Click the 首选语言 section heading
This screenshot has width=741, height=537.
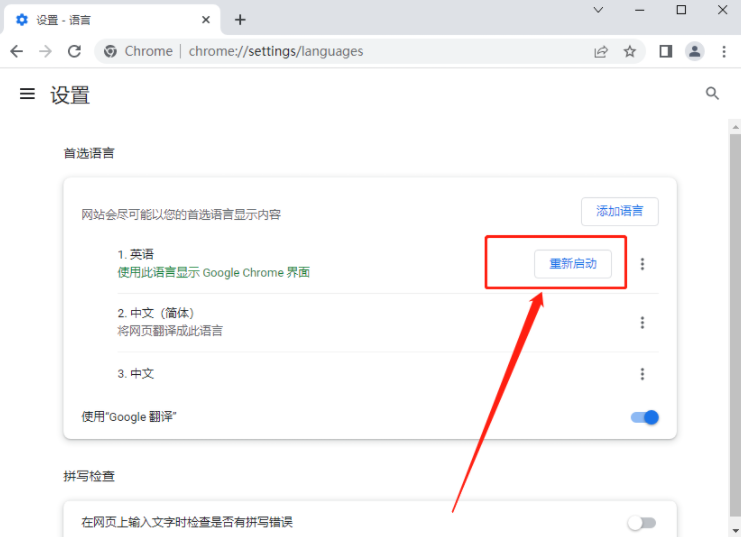click(x=89, y=153)
